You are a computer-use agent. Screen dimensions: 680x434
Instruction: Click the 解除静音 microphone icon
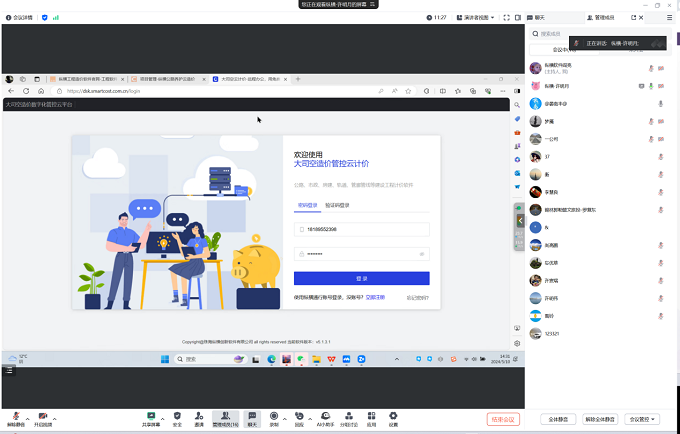tap(16, 416)
